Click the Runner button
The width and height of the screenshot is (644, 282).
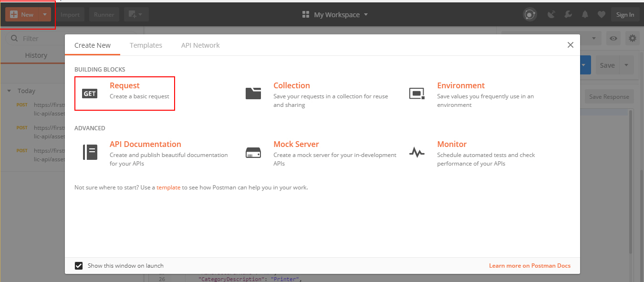[x=104, y=14]
